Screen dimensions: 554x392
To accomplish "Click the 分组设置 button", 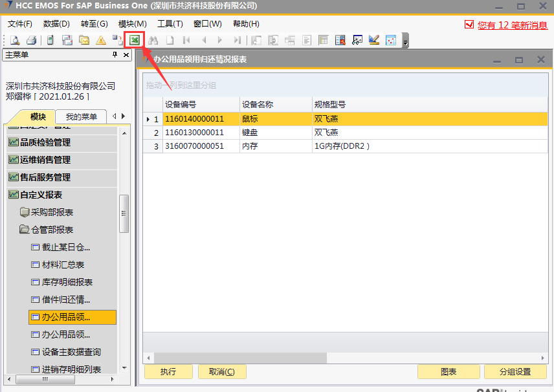I will (x=515, y=372).
